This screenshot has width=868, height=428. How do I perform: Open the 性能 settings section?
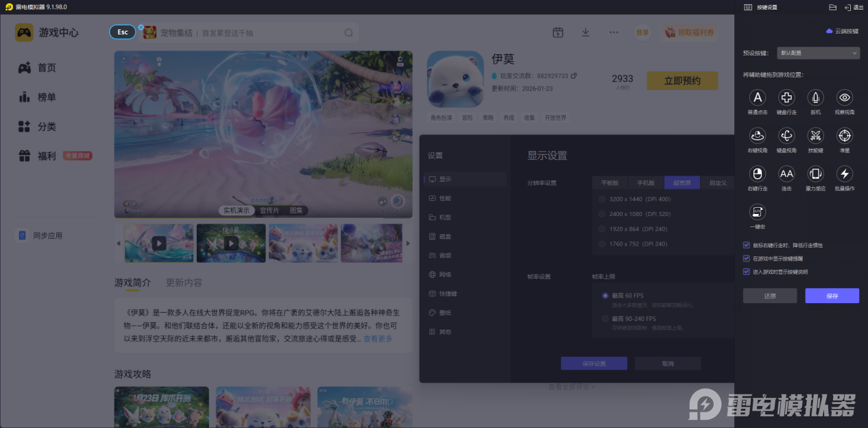445,198
